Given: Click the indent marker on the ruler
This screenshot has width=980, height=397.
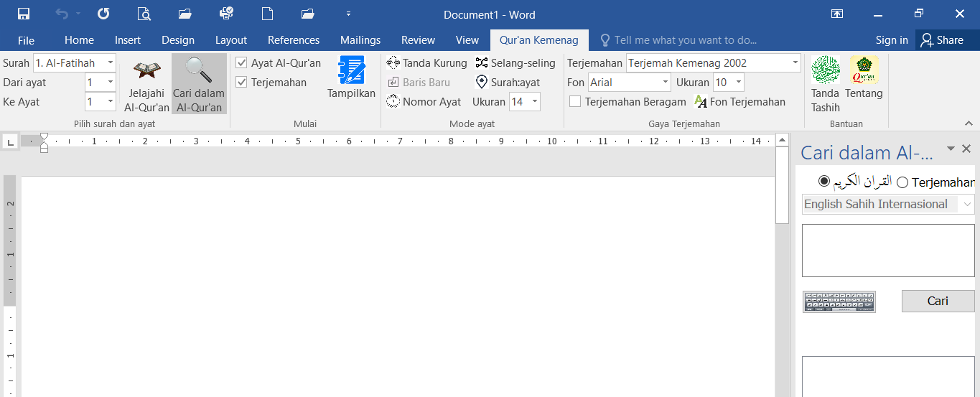Looking at the screenshot, I should click(x=44, y=142).
